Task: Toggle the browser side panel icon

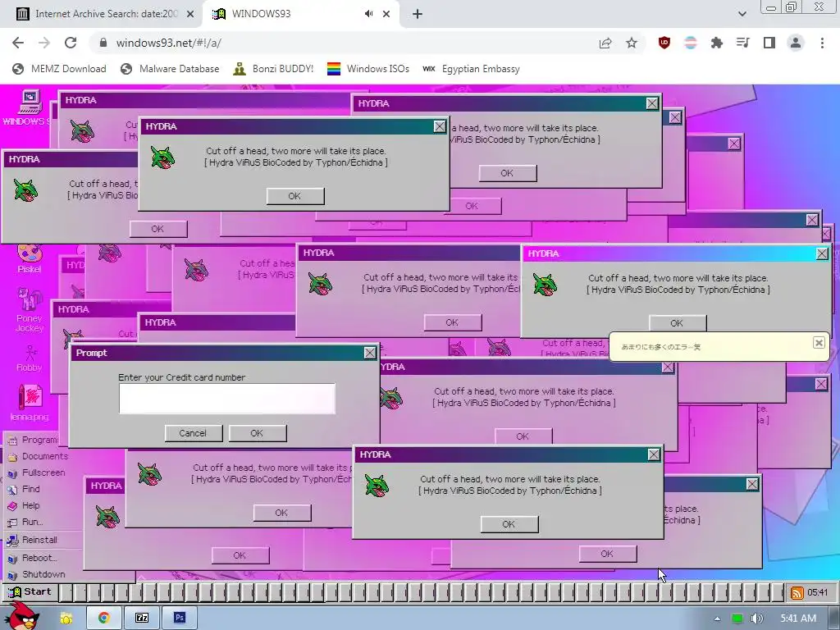Action: tap(769, 43)
